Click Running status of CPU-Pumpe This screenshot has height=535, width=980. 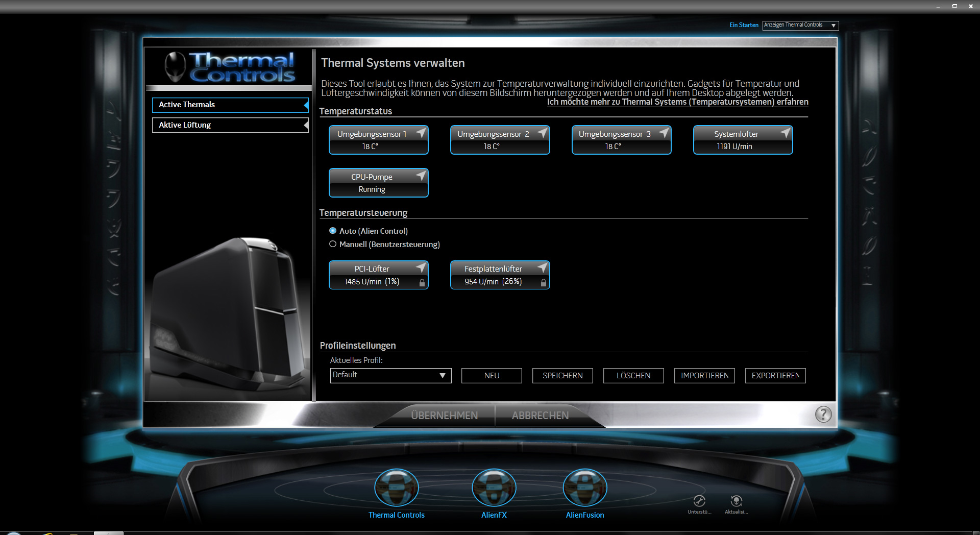372,189
